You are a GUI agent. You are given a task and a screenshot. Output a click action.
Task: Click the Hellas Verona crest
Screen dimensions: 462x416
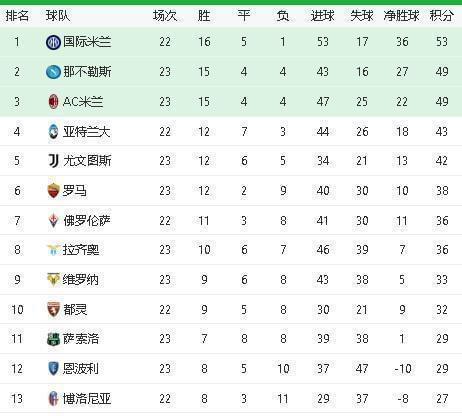point(53,279)
